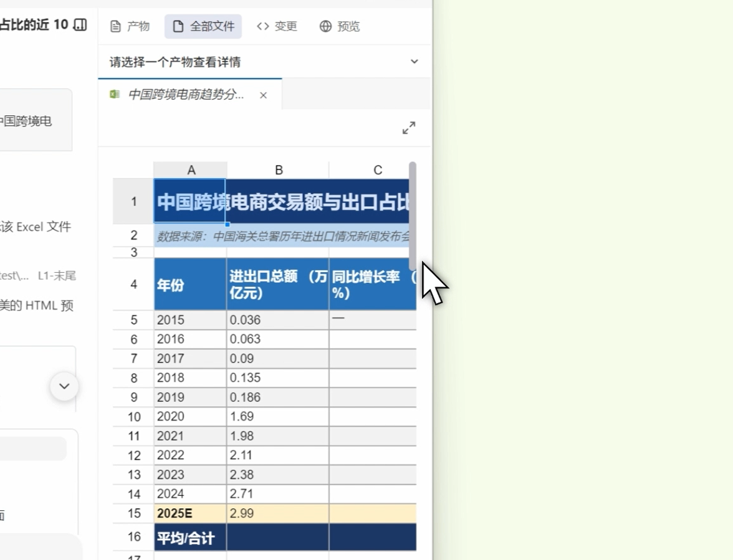The width and height of the screenshot is (733, 560).
Task: Click the 进出口总额 header cell
Action: tap(277, 285)
